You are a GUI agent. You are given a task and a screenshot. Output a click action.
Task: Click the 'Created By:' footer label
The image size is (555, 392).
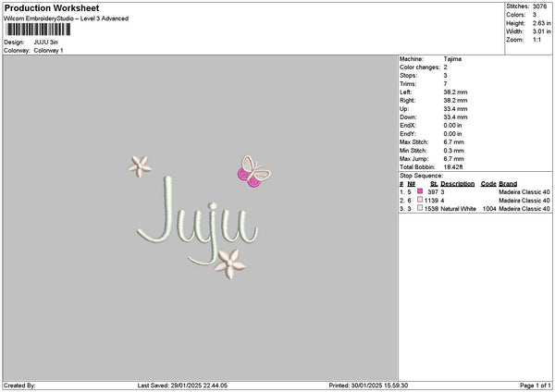point(19,386)
